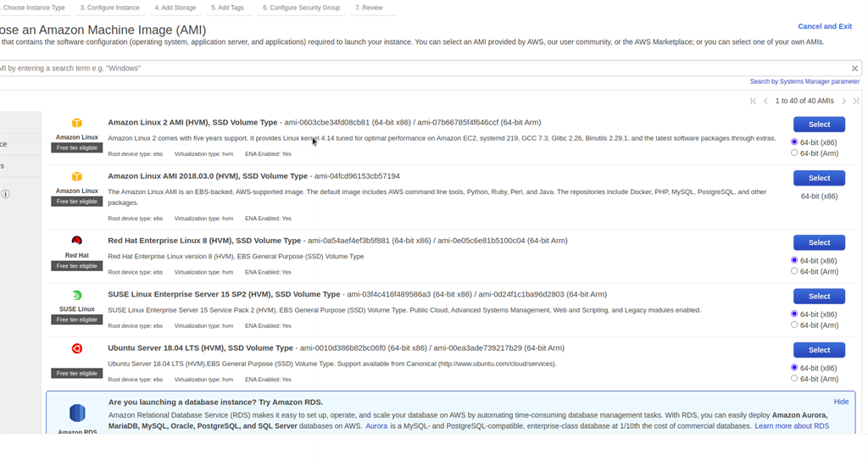The width and height of the screenshot is (868, 461).
Task: Select the SUSE Linux Enterprise Server 15 SP2 AMI
Action: 820,296
